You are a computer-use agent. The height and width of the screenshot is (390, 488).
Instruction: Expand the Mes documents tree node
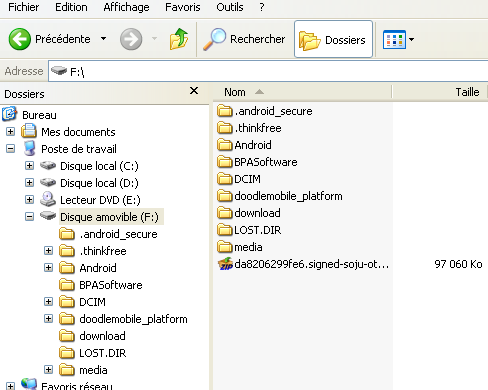[x=10, y=132]
